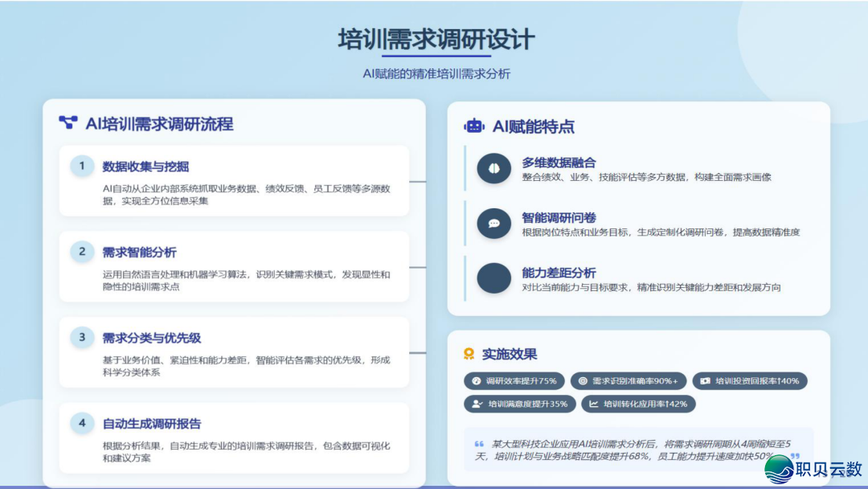Click the tag label 培训满意度提升35%
868x489 pixels.
[528, 404]
